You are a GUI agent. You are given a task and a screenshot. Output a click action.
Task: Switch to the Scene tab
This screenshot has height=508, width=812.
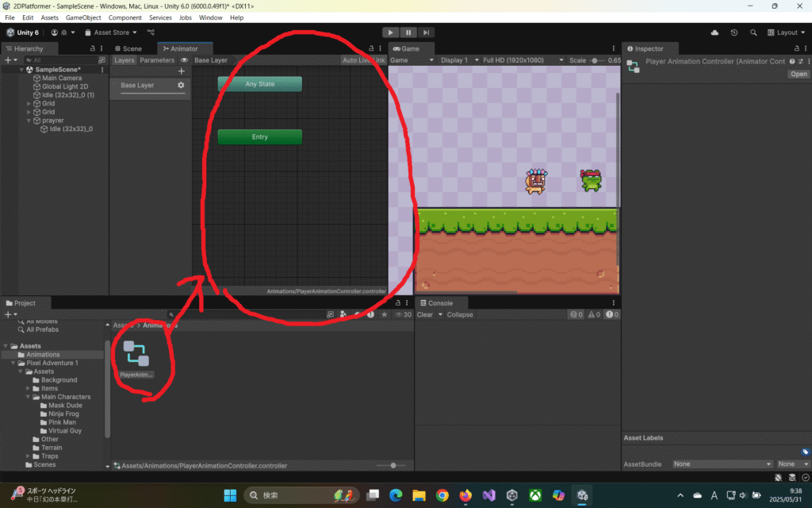128,48
